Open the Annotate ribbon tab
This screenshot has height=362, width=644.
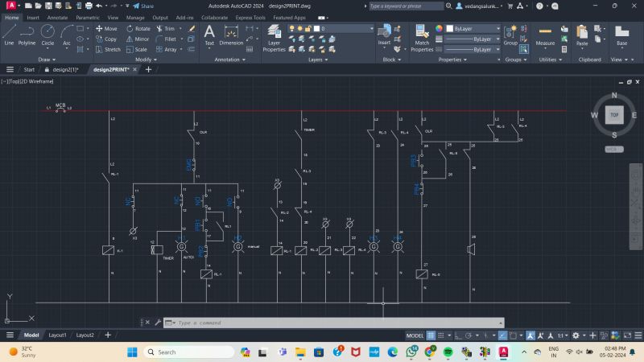tap(57, 18)
